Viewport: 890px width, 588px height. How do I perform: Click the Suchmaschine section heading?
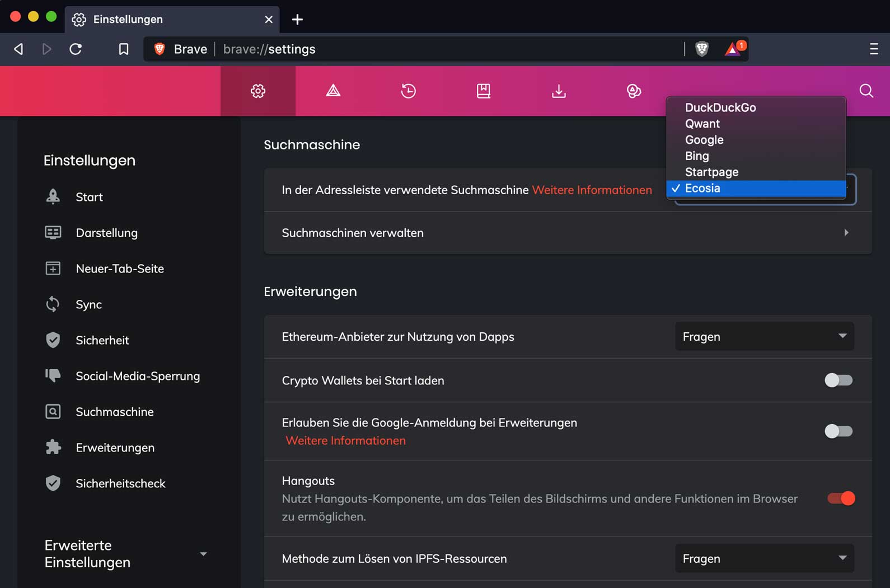[312, 144]
